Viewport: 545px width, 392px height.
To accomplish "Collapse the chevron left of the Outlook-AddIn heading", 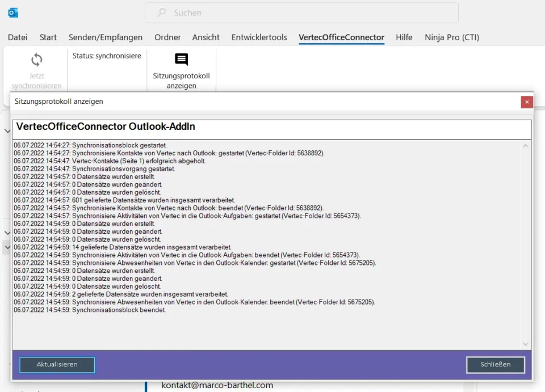I will pyautogui.click(x=7, y=131).
